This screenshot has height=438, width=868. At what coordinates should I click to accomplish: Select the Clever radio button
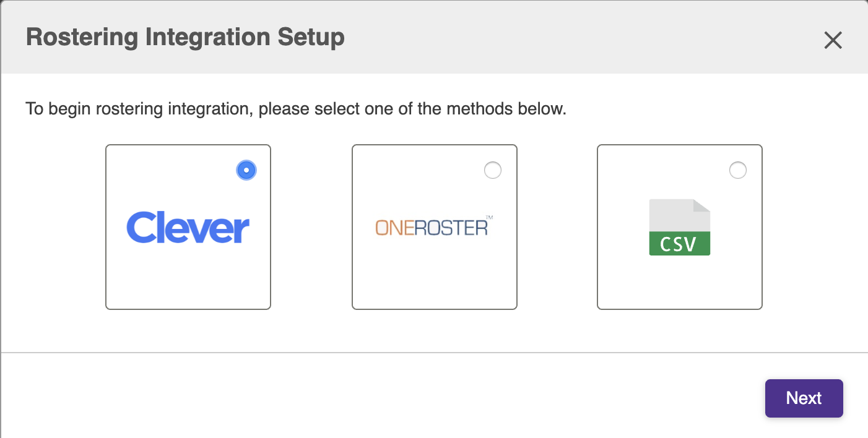pos(246,170)
